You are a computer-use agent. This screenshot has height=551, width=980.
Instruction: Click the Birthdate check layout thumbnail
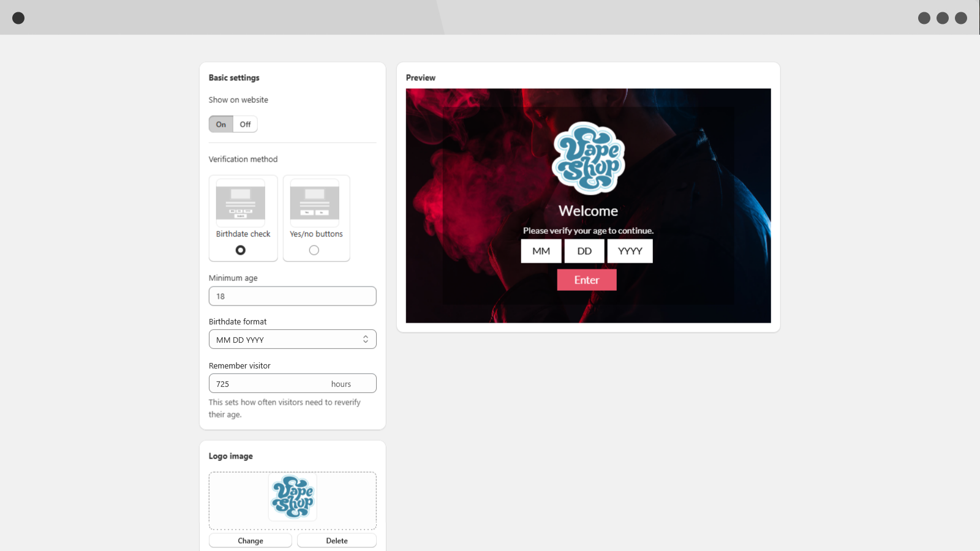pyautogui.click(x=241, y=203)
